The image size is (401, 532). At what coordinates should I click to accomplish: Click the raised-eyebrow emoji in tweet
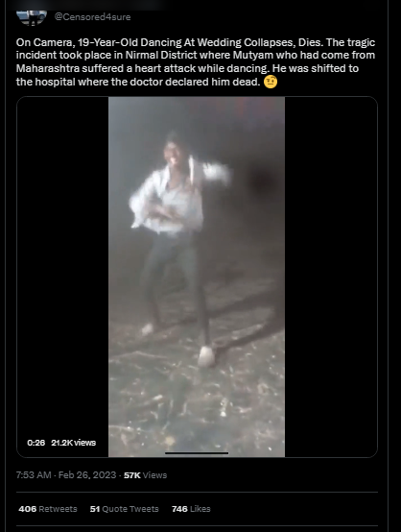(x=271, y=82)
